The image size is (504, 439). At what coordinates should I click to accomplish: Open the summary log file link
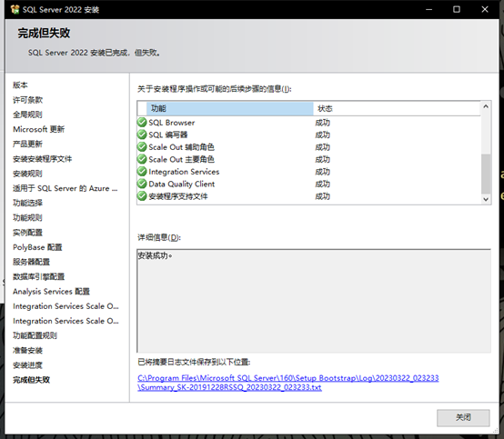pos(288,383)
